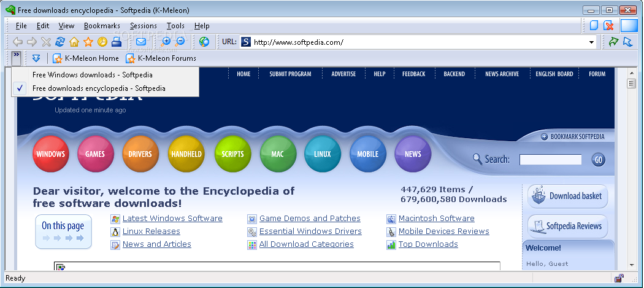Zoom in with the magnifier plus icon
644x288 pixels.
166,42
